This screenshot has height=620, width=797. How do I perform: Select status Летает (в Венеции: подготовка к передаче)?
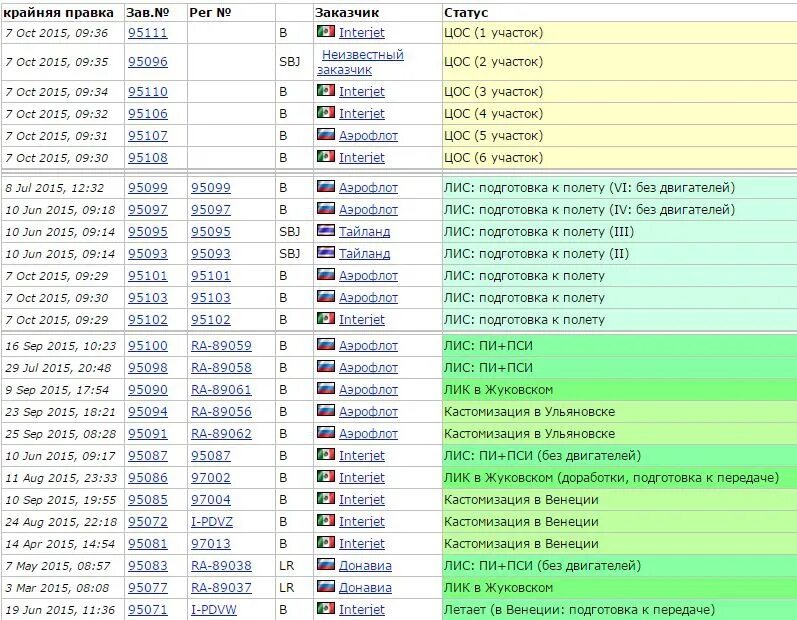click(579, 609)
